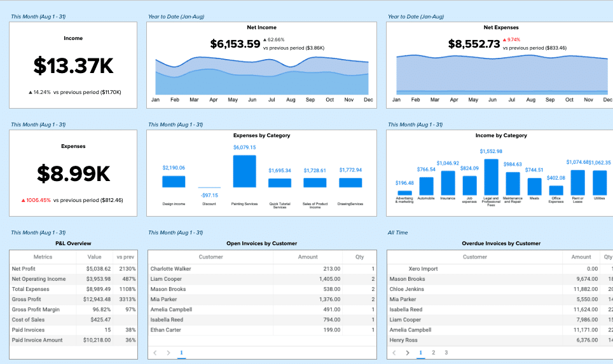Select the Charlotte Walker row in Open Invoices
Image resolution: width=613 pixels, height=364 pixels.
261,269
